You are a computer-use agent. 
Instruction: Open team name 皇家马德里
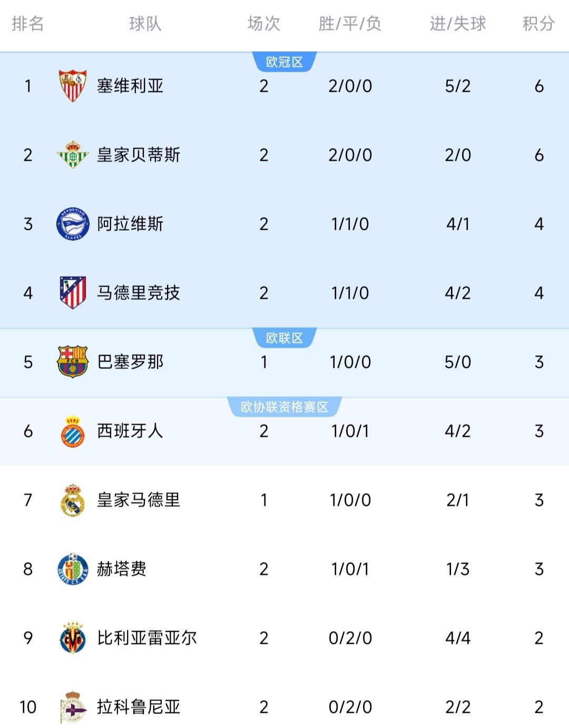(x=139, y=500)
